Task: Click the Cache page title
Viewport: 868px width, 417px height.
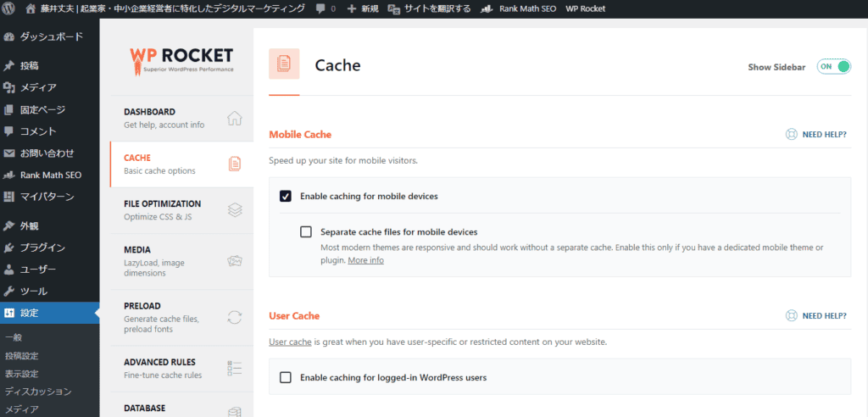Action: [x=337, y=65]
